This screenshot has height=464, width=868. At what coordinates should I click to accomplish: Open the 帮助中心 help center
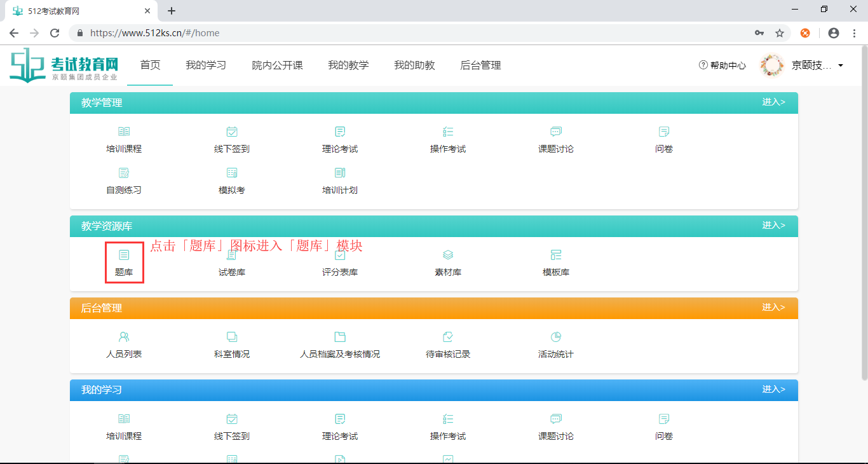722,65
